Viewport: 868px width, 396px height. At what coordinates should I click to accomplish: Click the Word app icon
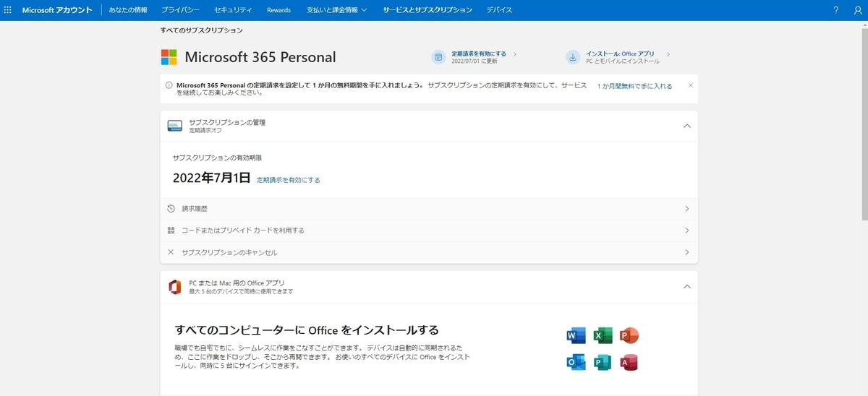576,335
